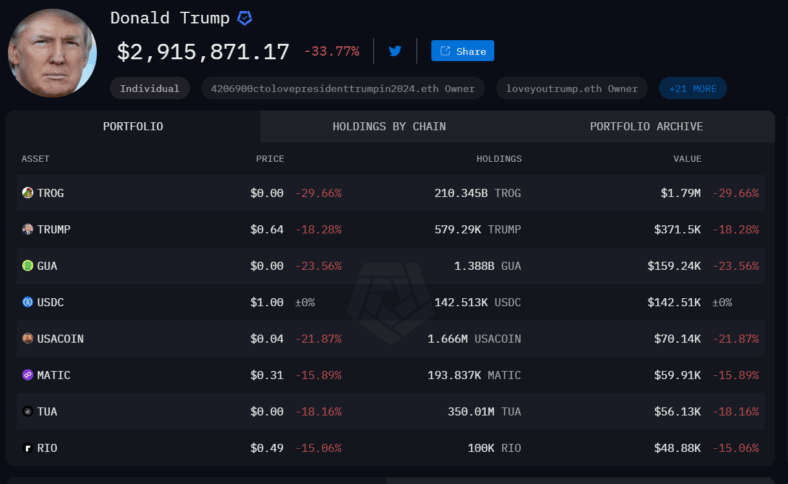Click the $48.88K value cell
788x484 pixels.
677,448
